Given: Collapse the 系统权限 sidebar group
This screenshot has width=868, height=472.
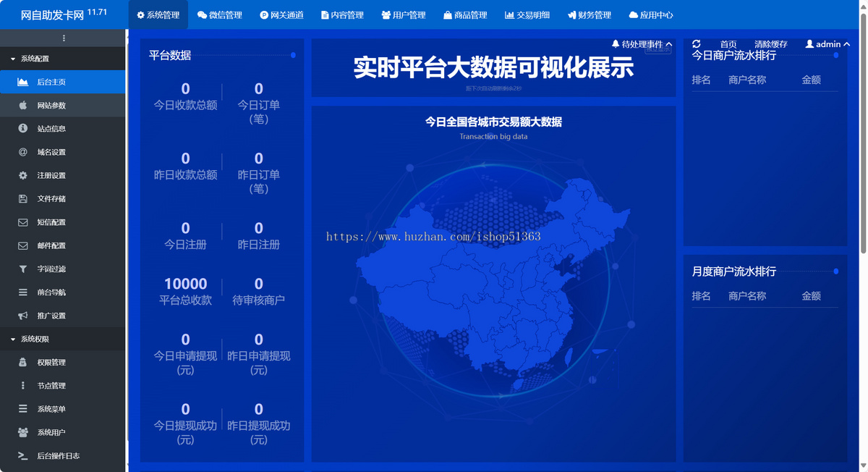Looking at the screenshot, I should 63,339.
